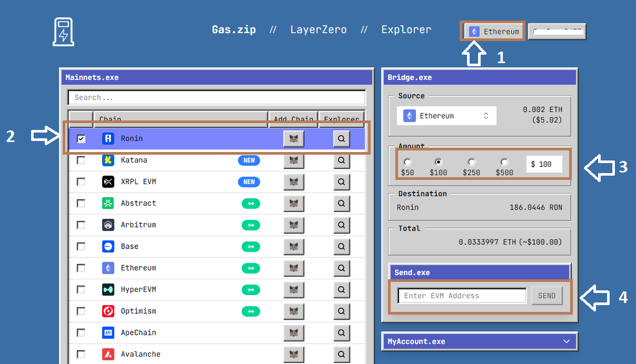Open the top Explorer navigation item
The width and height of the screenshot is (636, 364).
click(407, 30)
